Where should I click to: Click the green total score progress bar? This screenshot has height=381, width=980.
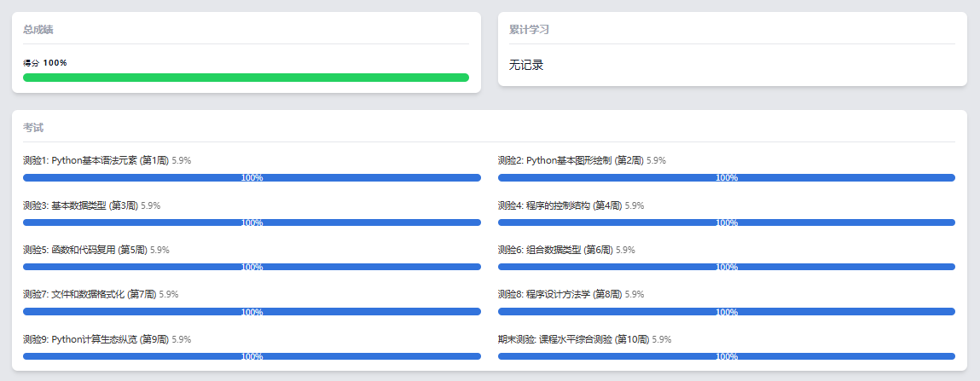click(246, 78)
